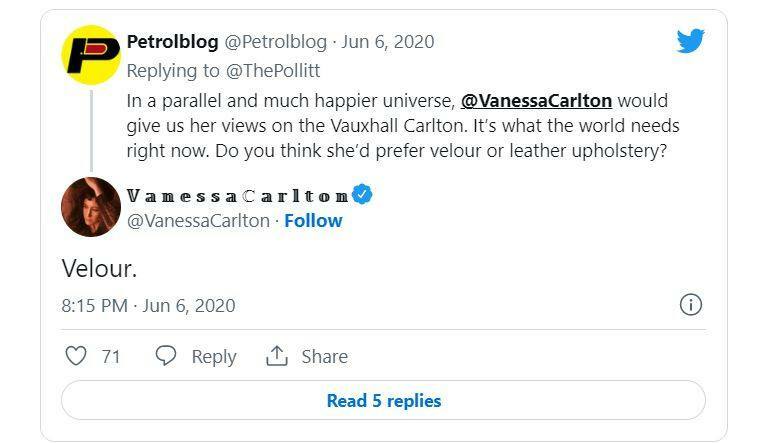Image resolution: width=769 pixels, height=443 pixels.
Task: Open Vanessa Carlton's profile photo
Action: [91, 207]
